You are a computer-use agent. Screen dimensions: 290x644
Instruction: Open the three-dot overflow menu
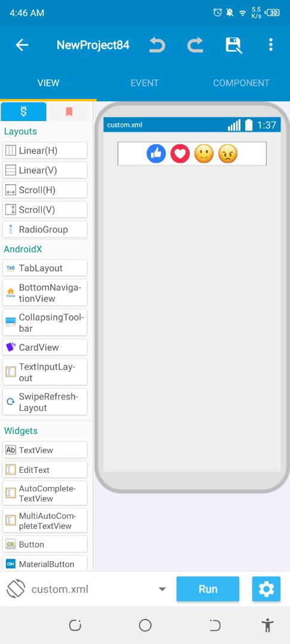point(271,44)
